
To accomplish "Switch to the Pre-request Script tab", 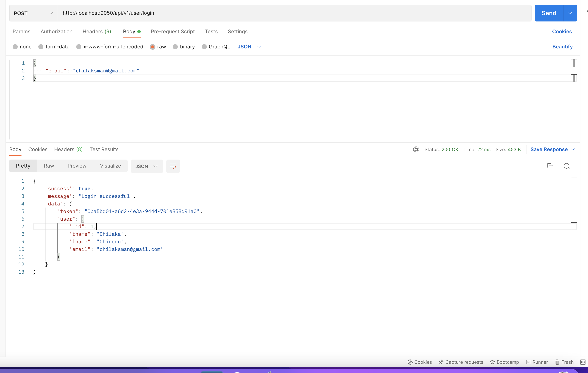I will (173, 32).
